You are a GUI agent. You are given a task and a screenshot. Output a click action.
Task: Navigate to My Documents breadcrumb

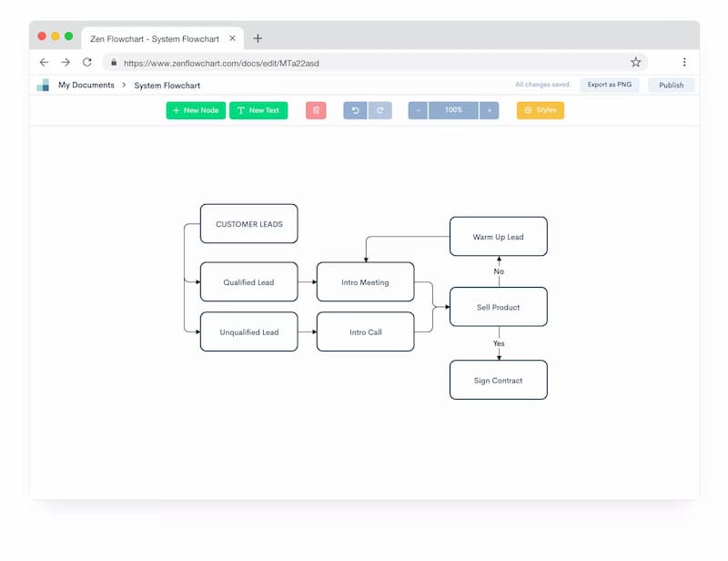(86, 85)
